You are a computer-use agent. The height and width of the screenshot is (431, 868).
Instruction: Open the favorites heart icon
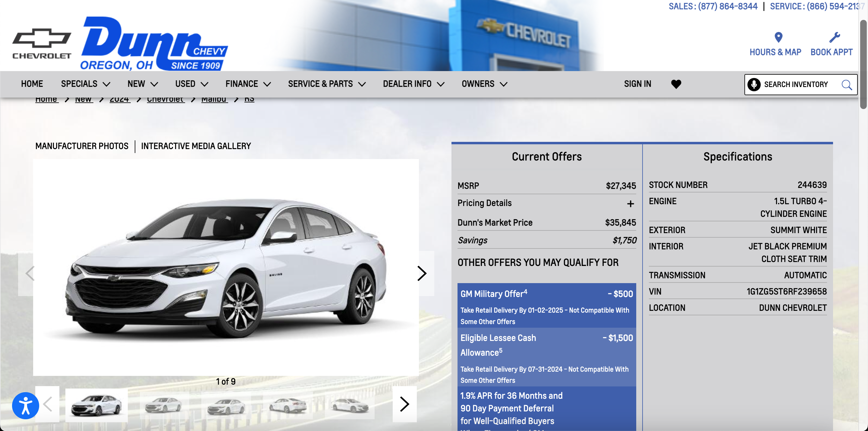pyautogui.click(x=676, y=84)
